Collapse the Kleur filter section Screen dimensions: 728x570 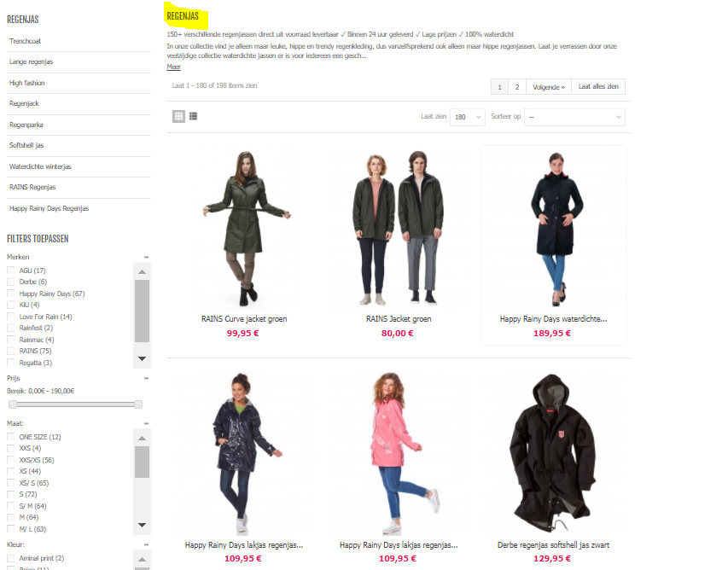(146, 544)
